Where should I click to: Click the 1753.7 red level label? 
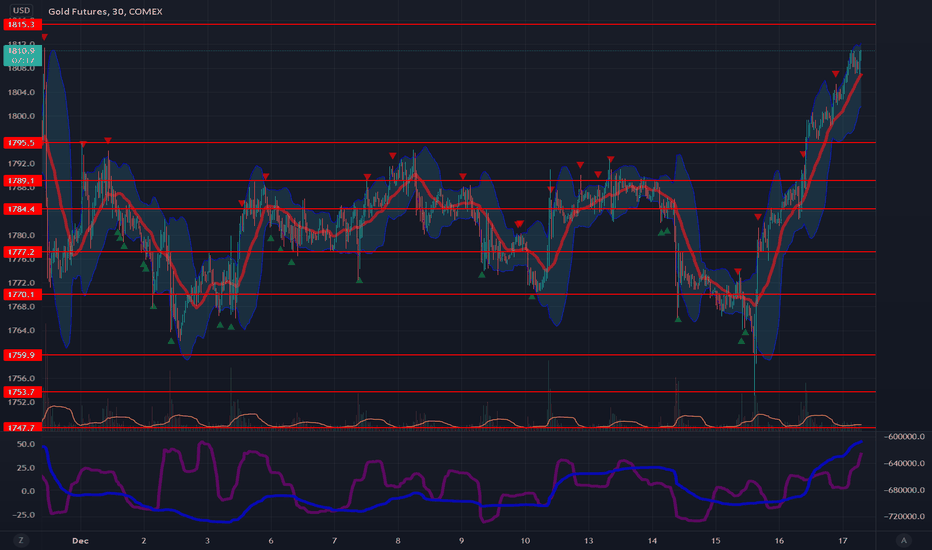tap(23, 392)
